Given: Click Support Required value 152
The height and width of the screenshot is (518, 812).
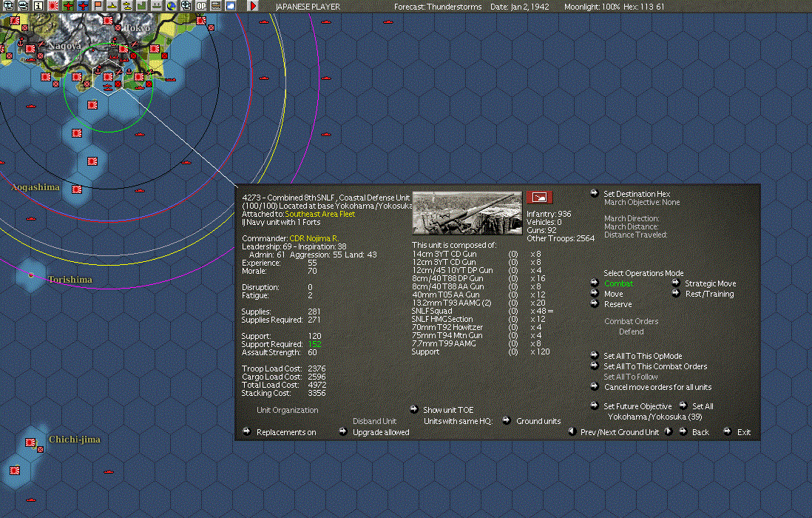Looking at the screenshot, I should click(314, 344).
